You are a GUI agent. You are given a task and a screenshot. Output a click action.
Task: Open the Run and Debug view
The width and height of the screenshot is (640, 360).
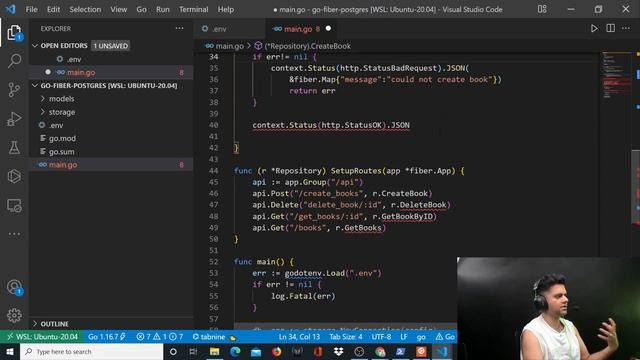(14, 118)
